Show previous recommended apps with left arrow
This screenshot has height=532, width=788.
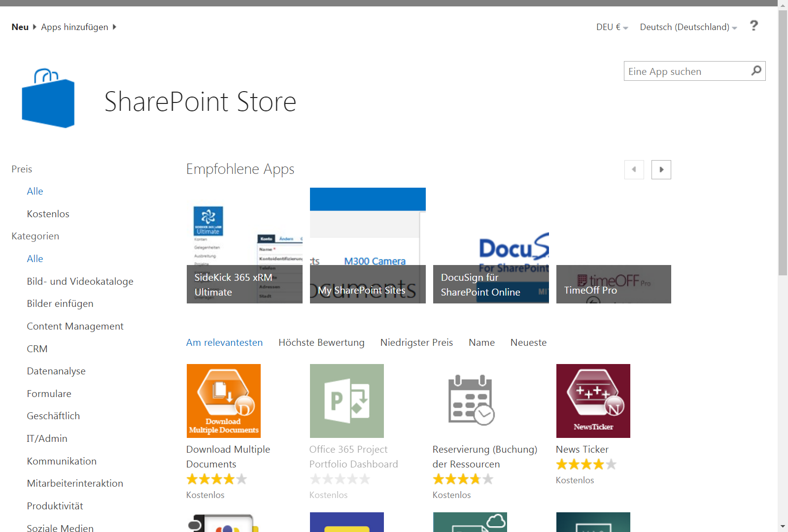pyautogui.click(x=634, y=169)
